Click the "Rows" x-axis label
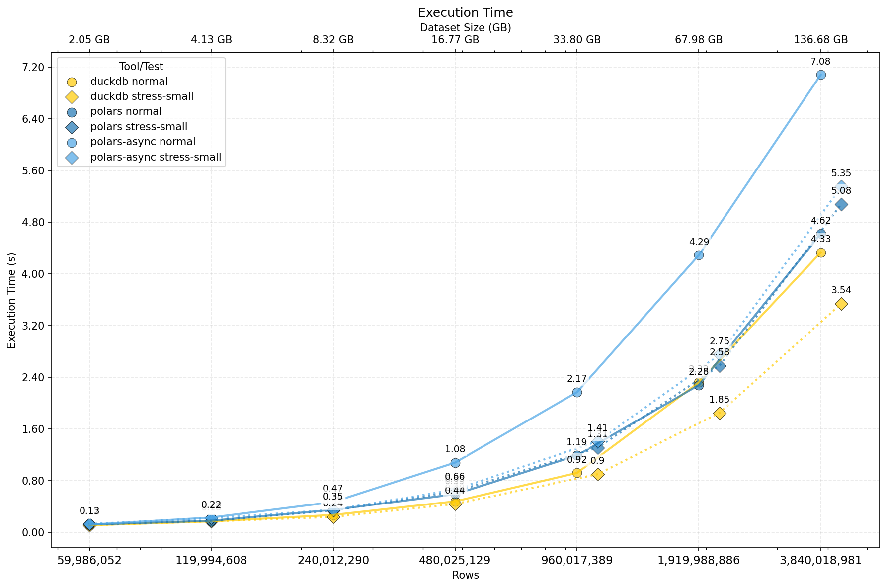886x588 pixels. pyautogui.click(x=465, y=575)
